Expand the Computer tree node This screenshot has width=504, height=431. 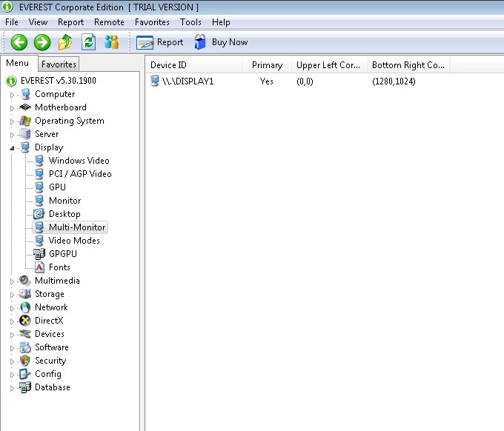point(12,95)
